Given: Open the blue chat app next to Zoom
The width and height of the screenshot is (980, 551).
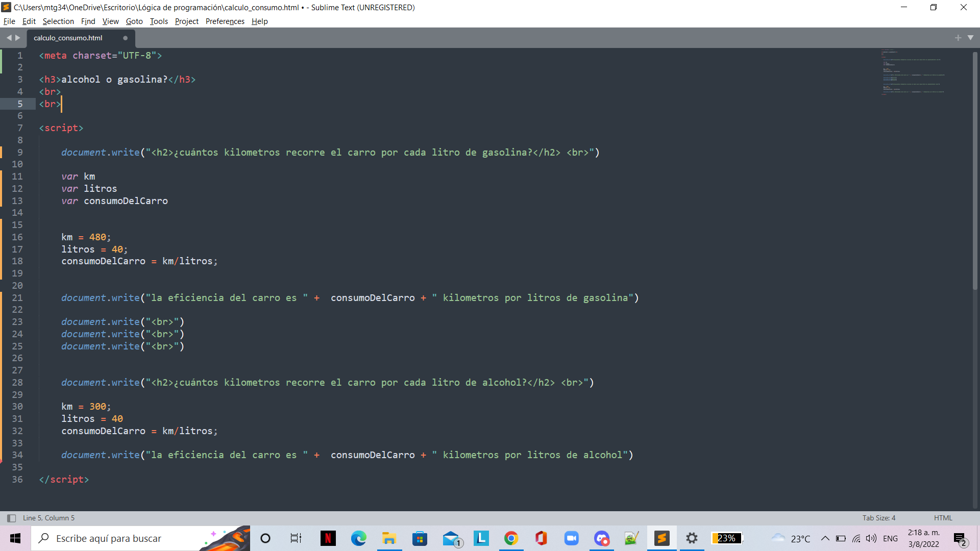Looking at the screenshot, I should coord(602,538).
